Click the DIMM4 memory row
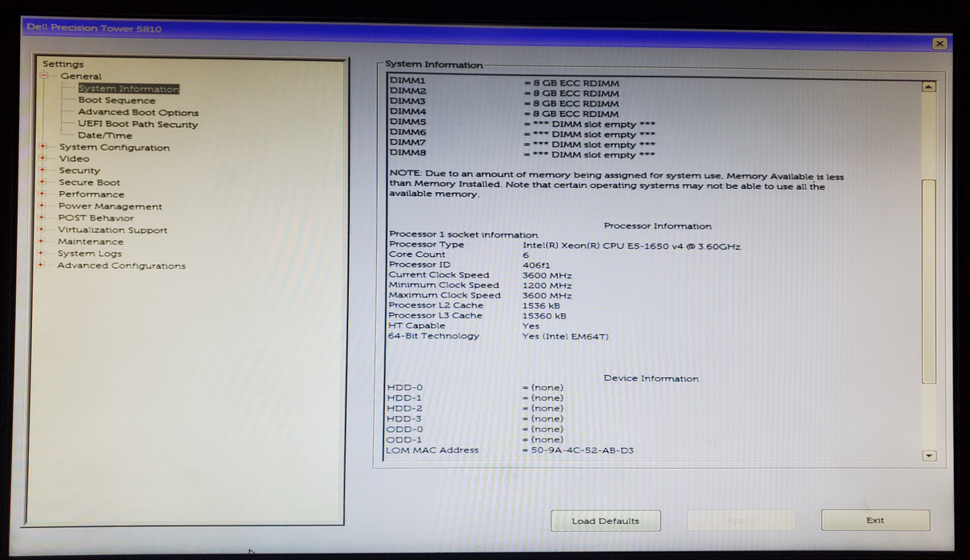 [x=504, y=114]
